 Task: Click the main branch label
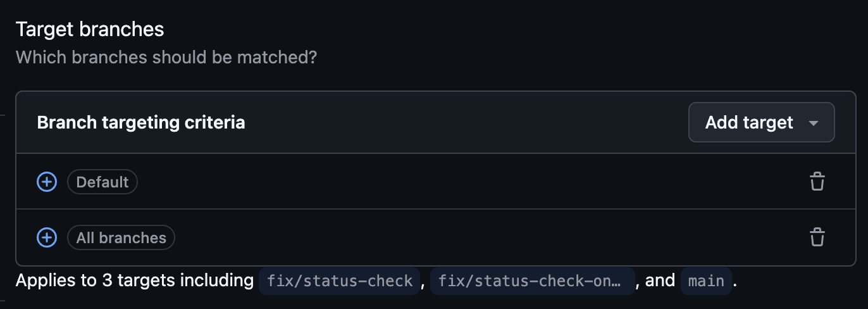[706, 281]
